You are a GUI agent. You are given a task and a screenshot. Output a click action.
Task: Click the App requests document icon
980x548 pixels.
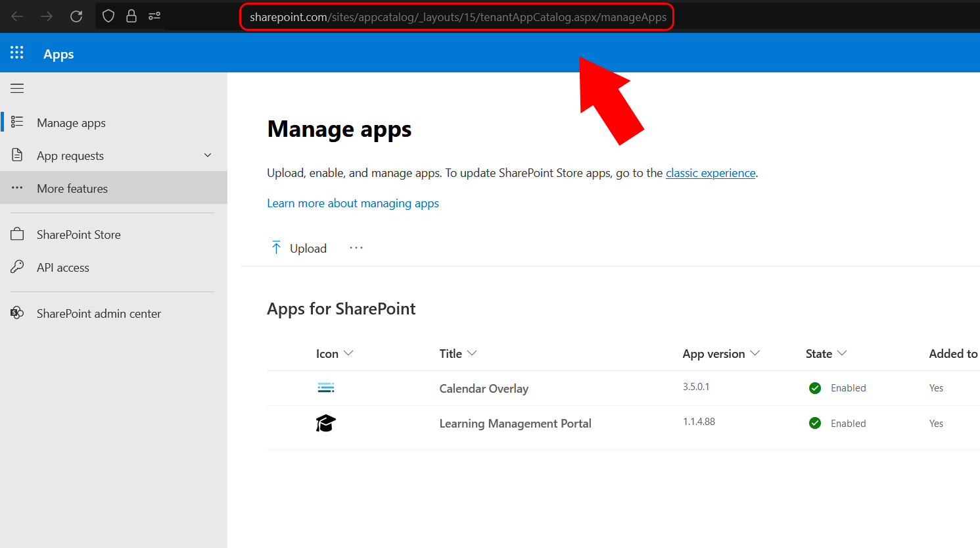[x=17, y=155]
